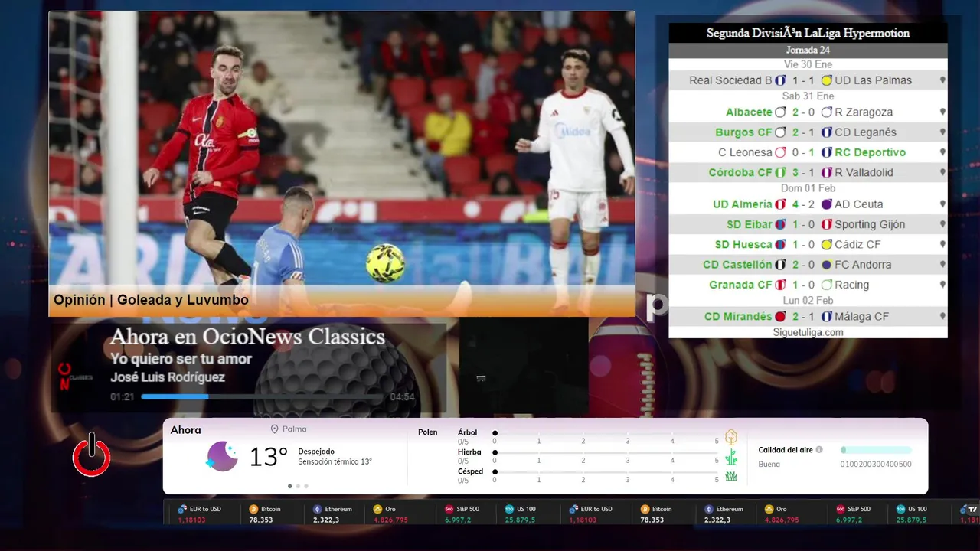Open the venue pin on UD Almería row
Viewport: 980px width, 551px height.
tap(942, 204)
